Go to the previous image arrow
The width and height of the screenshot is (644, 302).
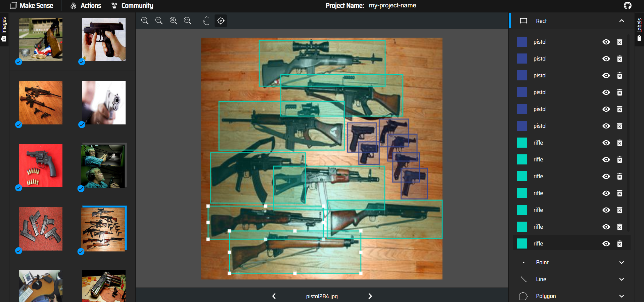[274, 296]
